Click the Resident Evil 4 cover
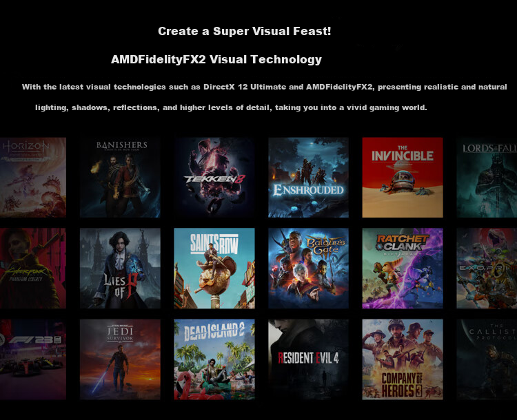The width and height of the screenshot is (517, 420). (308, 359)
